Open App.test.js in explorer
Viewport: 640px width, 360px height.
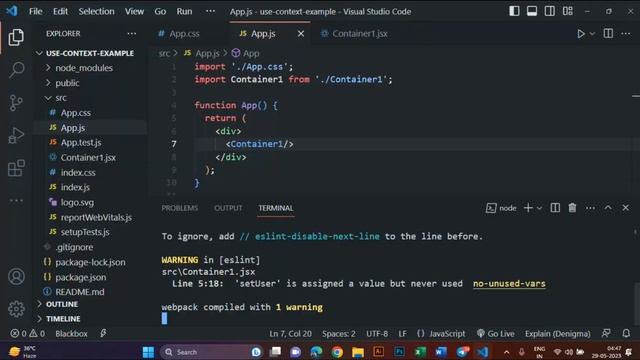point(81,142)
